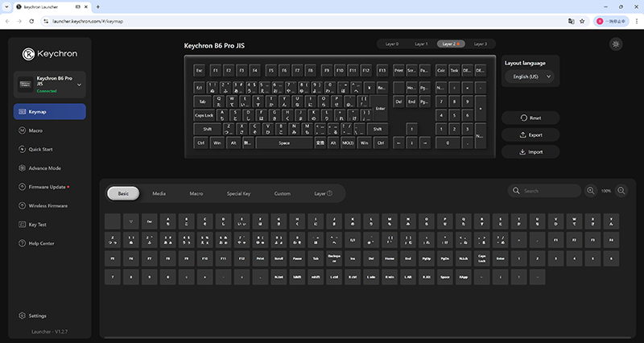Image resolution: width=644 pixels, height=343 pixels.
Task: Switch to Layer 0
Action: pyautogui.click(x=391, y=44)
